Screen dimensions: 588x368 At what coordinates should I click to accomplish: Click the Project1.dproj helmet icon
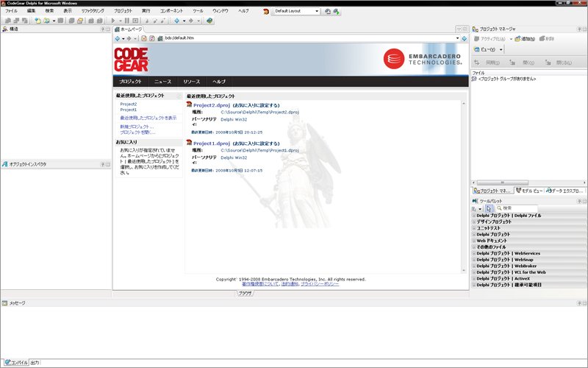(189, 143)
